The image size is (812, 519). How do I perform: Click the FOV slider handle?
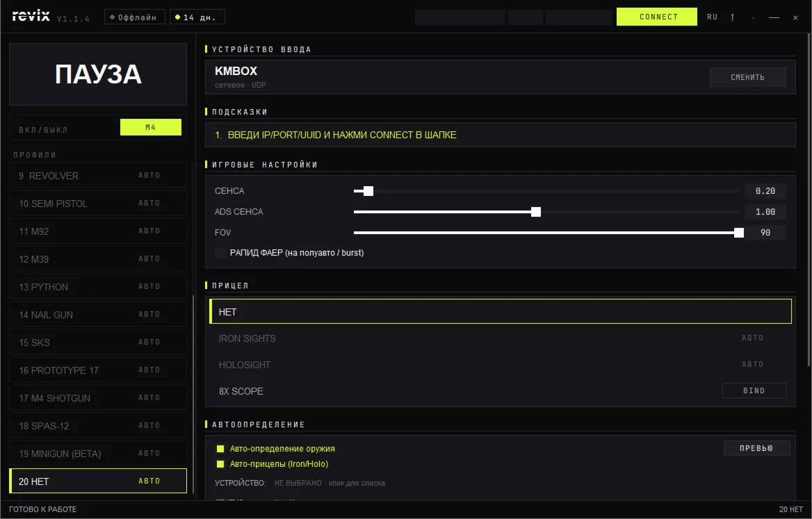point(739,233)
